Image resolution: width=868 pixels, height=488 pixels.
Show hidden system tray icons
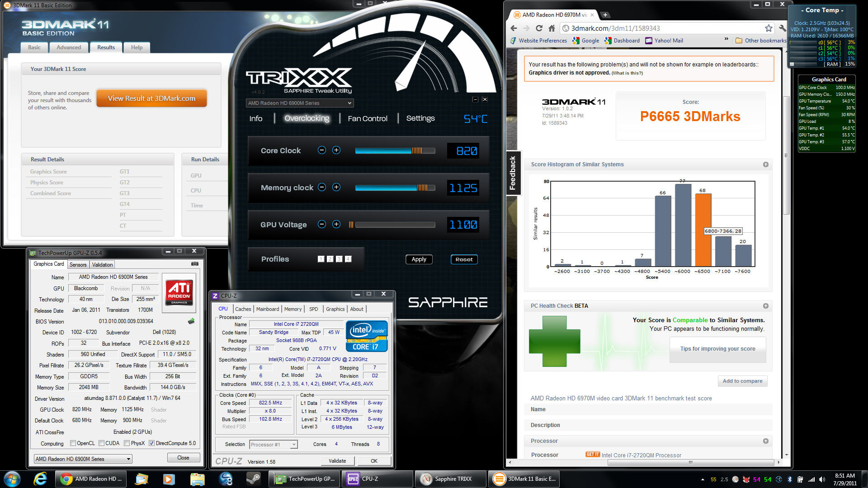pos(703,479)
